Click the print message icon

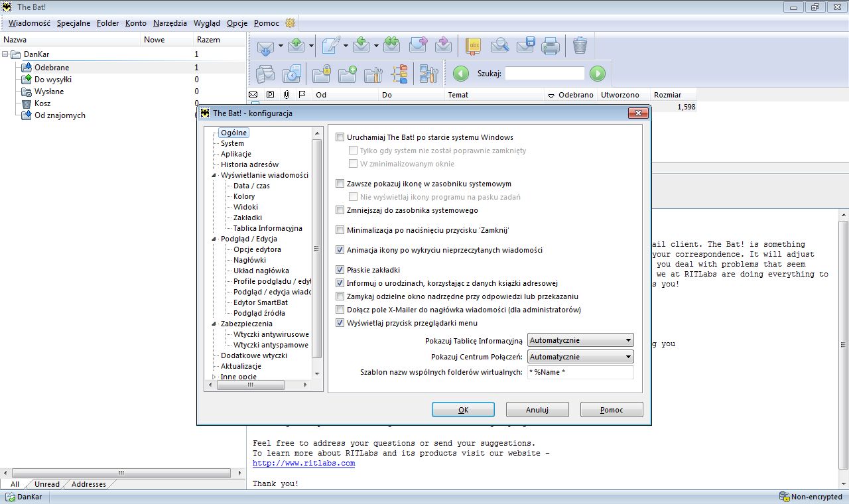tap(551, 45)
